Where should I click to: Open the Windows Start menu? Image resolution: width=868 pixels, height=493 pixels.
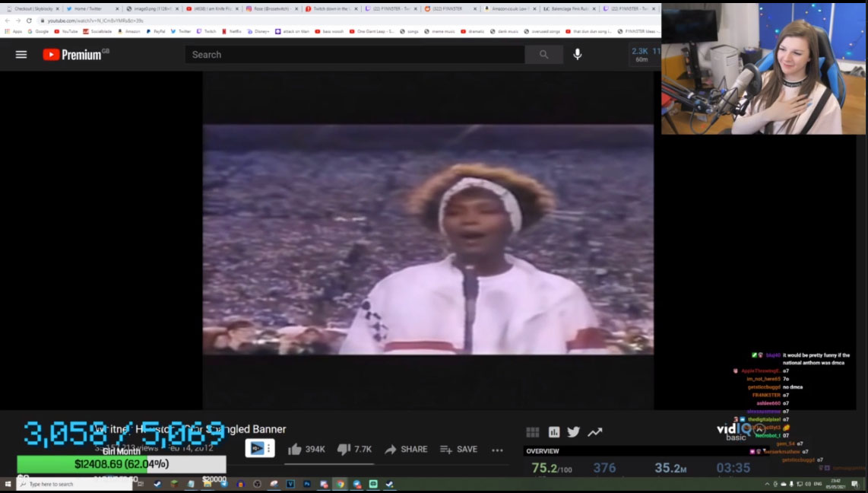[x=8, y=484]
